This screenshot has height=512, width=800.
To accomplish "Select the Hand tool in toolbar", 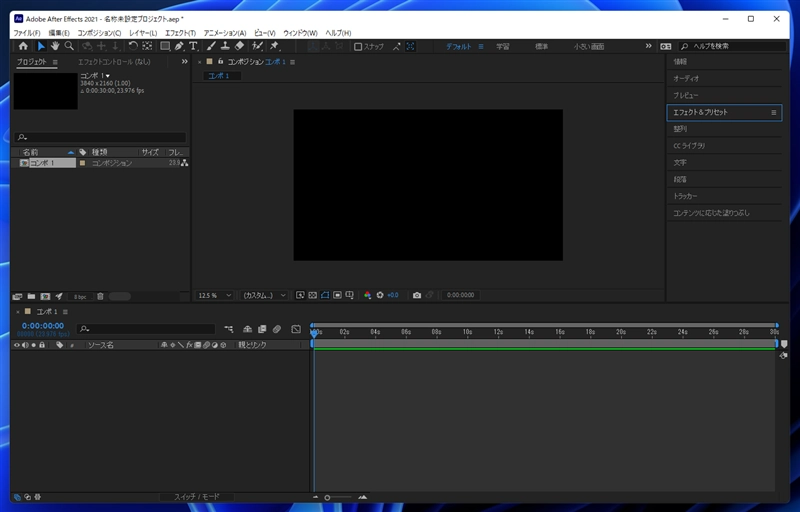I will click(55, 46).
